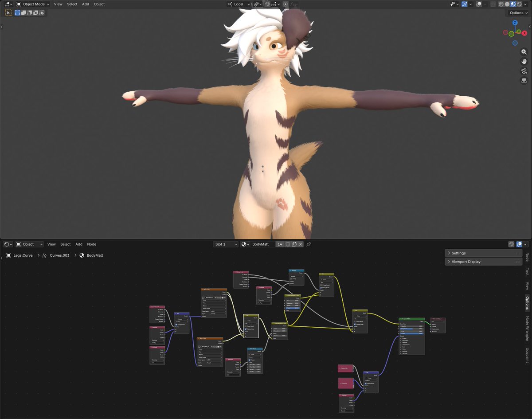The height and width of the screenshot is (419, 532).
Task: Click the red X axis on navigation gizmo
Action: [x=524, y=33]
